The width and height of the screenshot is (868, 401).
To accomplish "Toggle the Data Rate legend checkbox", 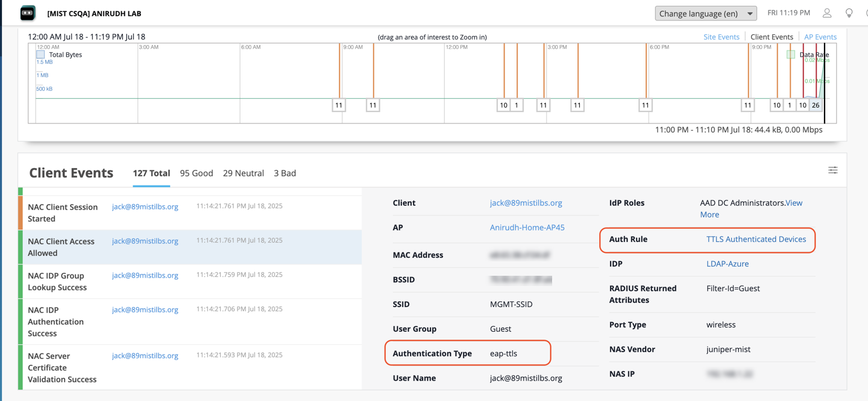I will pos(790,55).
